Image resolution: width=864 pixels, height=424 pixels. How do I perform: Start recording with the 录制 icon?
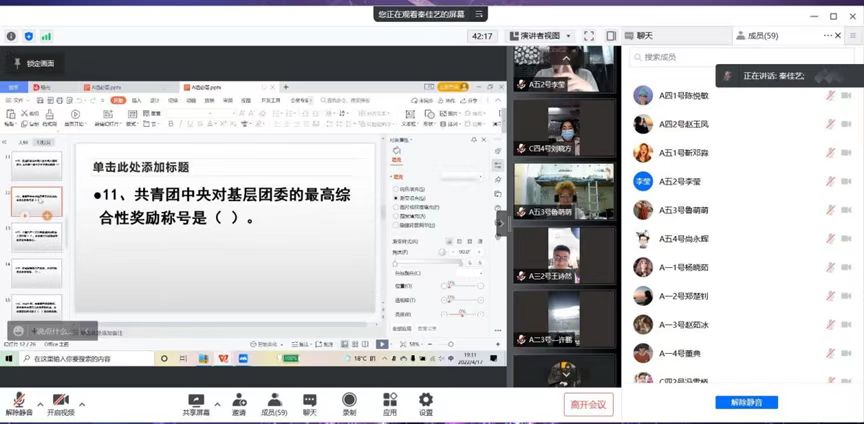point(349,399)
